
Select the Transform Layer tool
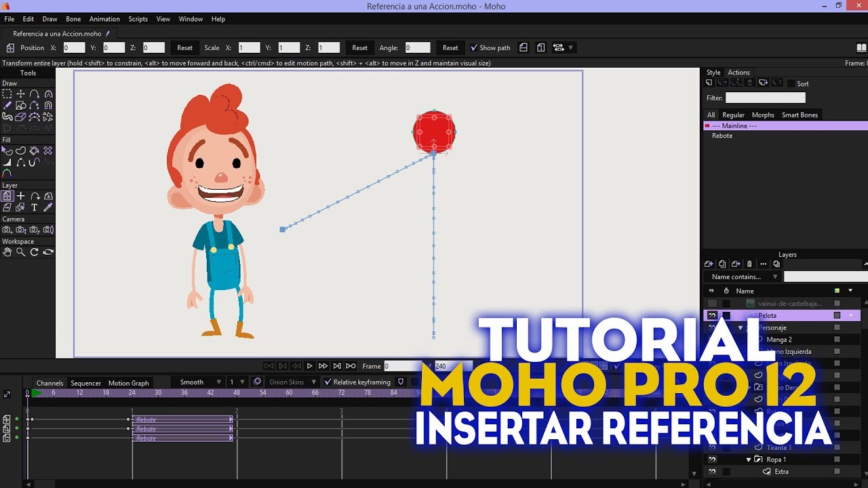point(7,196)
